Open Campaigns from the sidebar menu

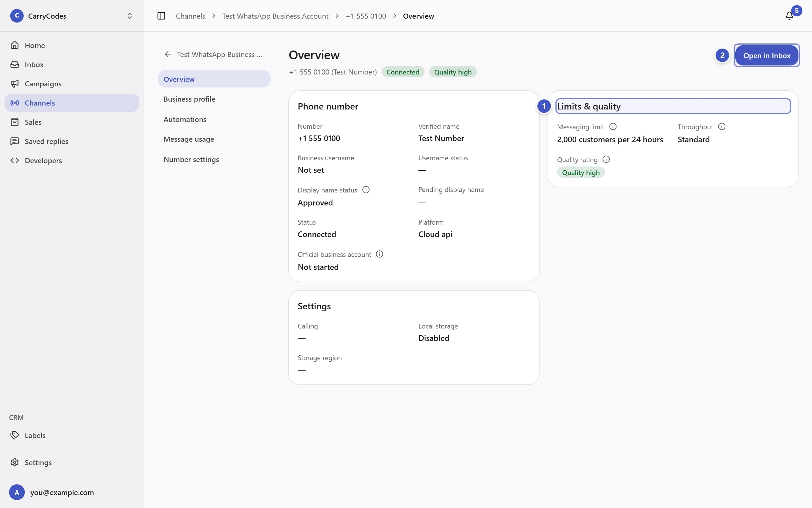pyautogui.click(x=72, y=83)
